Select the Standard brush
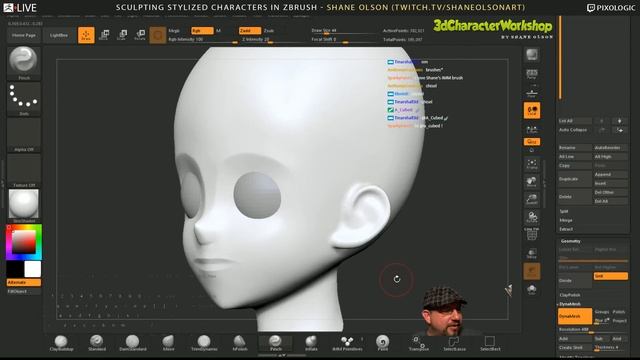The width and height of the screenshot is (640, 360). (97, 343)
